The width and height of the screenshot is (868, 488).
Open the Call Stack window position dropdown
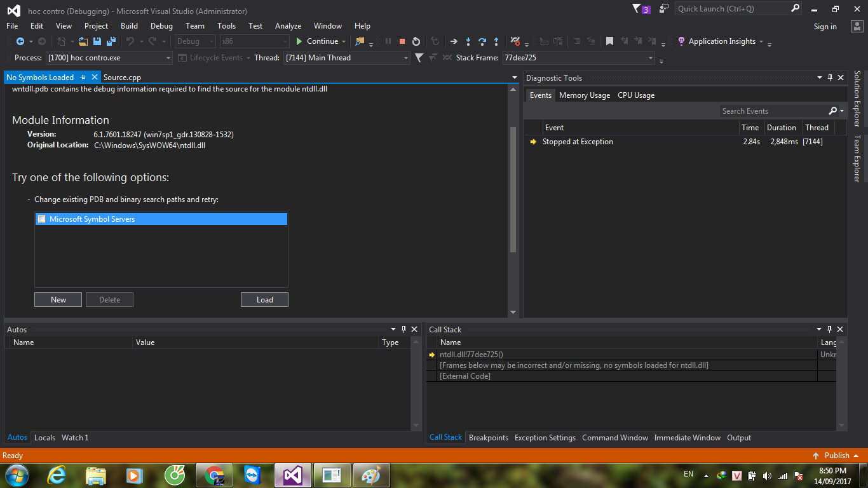click(x=819, y=329)
